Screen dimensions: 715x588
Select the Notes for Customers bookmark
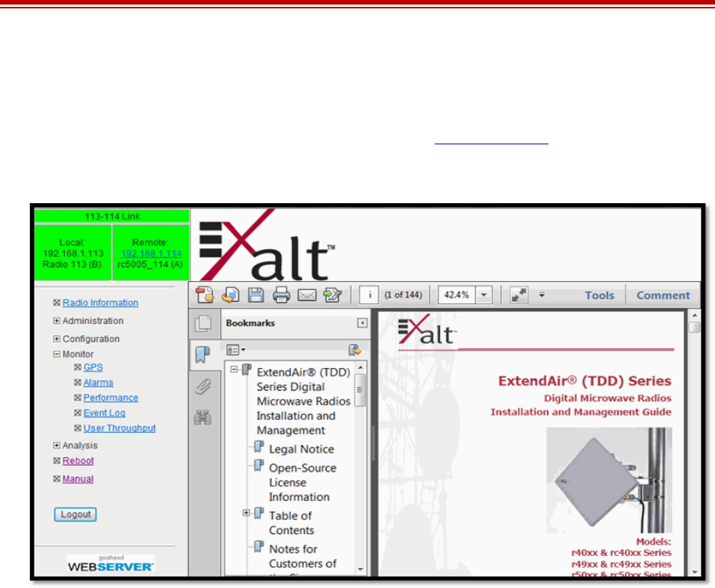pos(302,557)
